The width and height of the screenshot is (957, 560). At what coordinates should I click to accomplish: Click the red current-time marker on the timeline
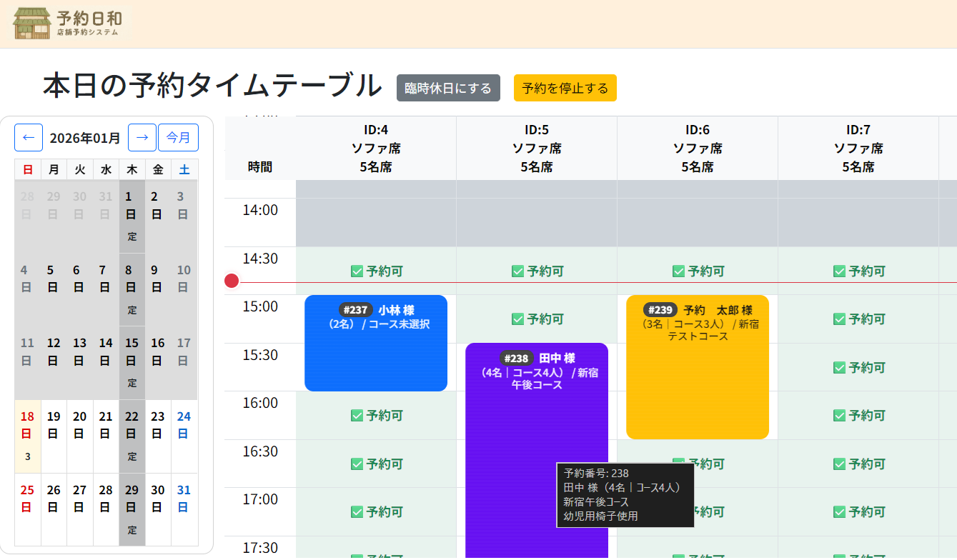click(230, 281)
